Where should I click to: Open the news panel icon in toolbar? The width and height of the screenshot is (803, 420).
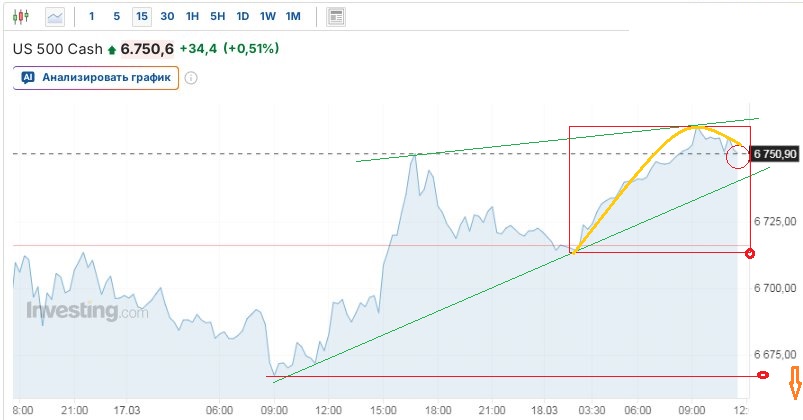point(336,16)
